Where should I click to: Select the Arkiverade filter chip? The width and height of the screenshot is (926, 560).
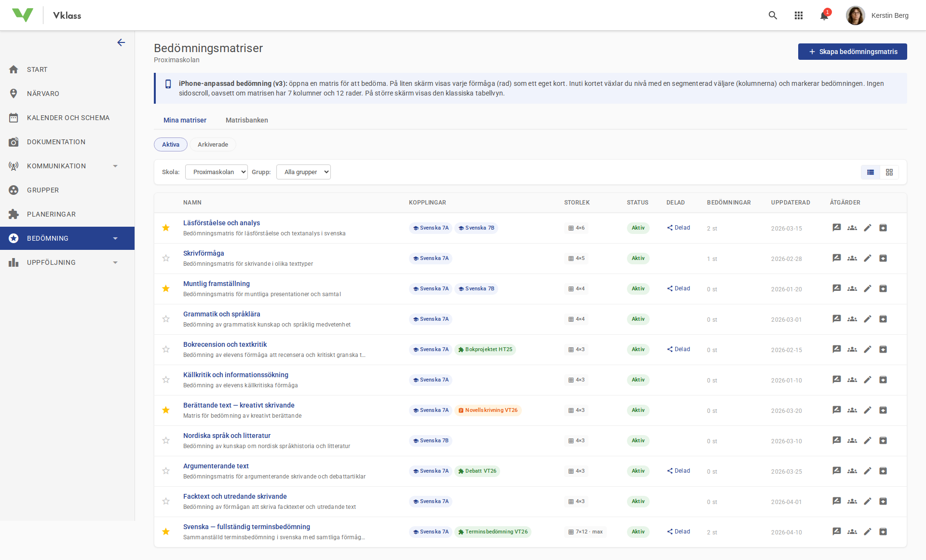[213, 144]
